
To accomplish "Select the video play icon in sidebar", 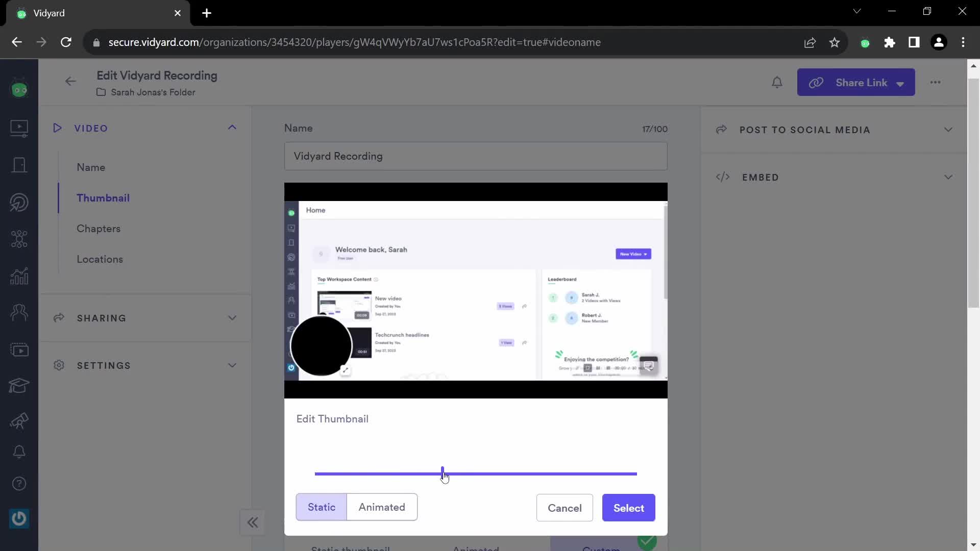I will 19,127.
